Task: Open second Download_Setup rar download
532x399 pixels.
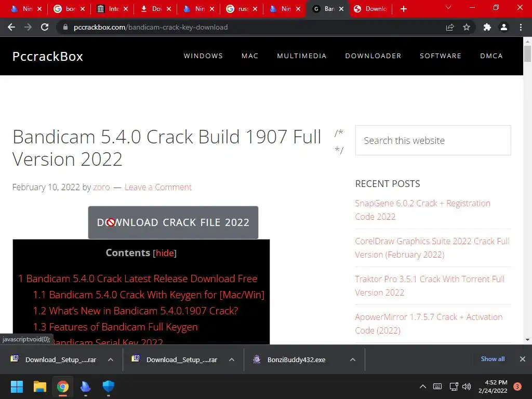Action: [x=176, y=360]
